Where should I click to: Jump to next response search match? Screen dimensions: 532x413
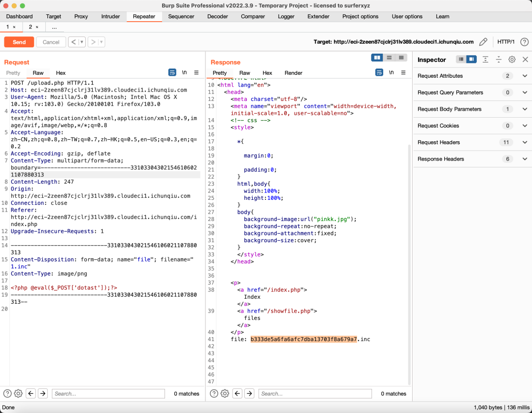click(x=249, y=393)
